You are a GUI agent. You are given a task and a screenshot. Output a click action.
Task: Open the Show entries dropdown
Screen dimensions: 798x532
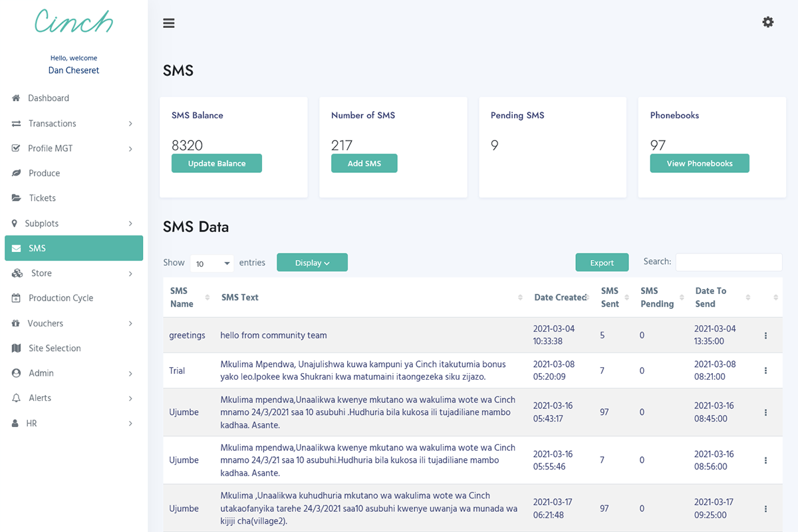(x=211, y=263)
